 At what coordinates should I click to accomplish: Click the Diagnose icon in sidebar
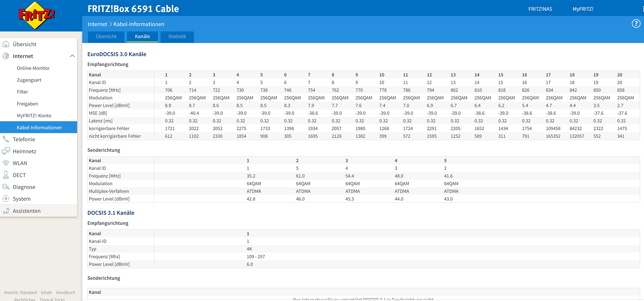(6, 187)
